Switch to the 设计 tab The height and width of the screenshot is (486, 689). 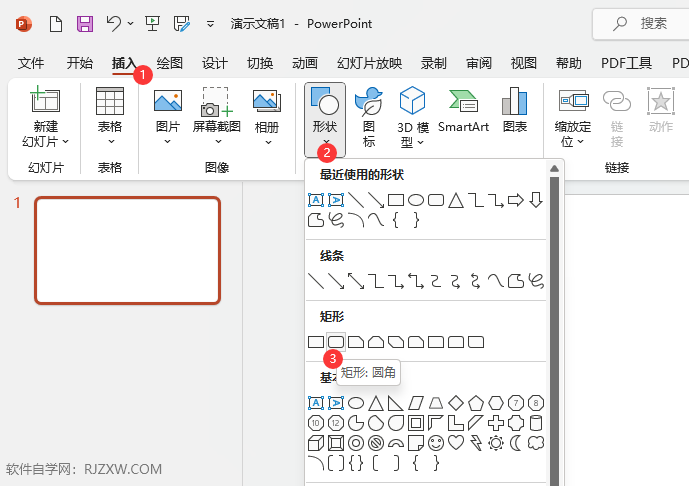pyautogui.click(x=215, y=63)
